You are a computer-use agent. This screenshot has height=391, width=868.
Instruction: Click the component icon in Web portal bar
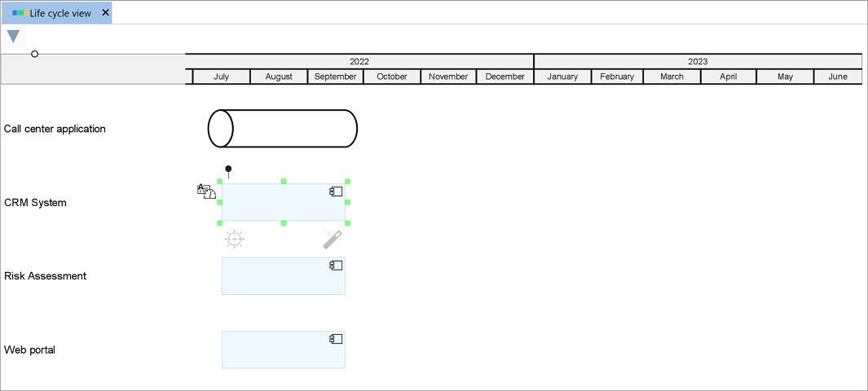(x=335, y=339)
